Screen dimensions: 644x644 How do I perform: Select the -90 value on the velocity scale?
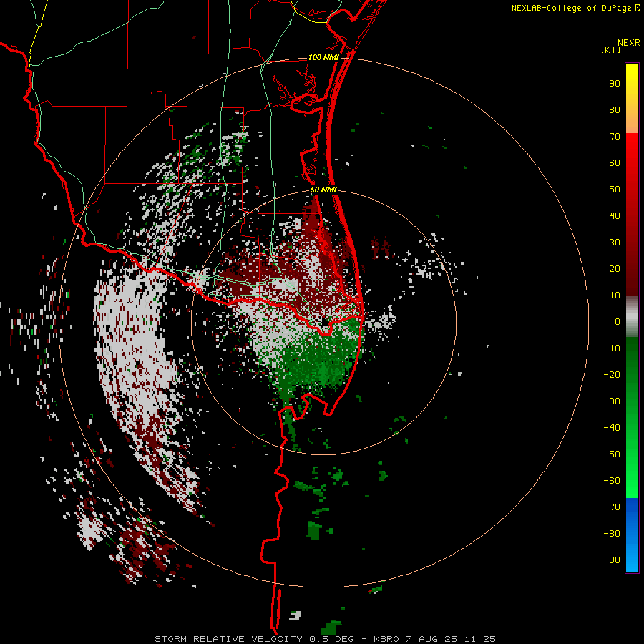[612, 560]
